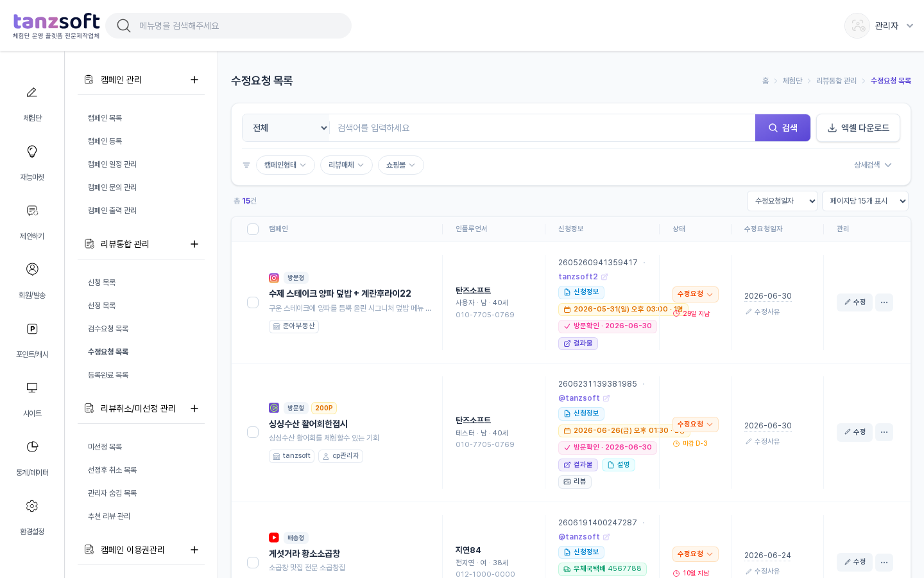Click the 검색어를 입력하세요 search field

[542, 128]
